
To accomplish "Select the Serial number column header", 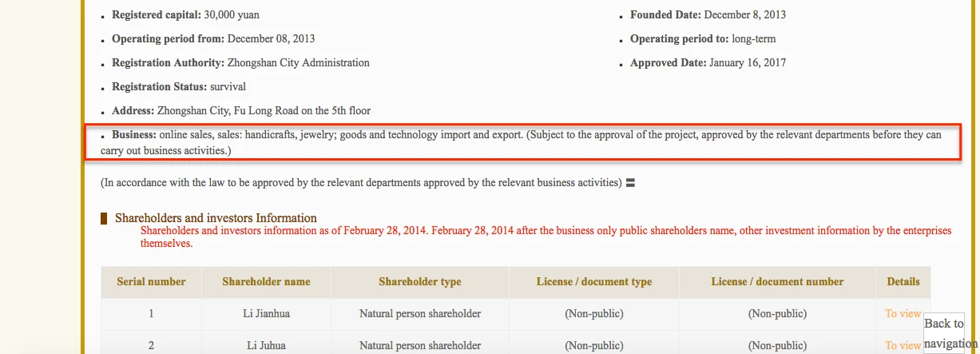I will click(151, 282).
